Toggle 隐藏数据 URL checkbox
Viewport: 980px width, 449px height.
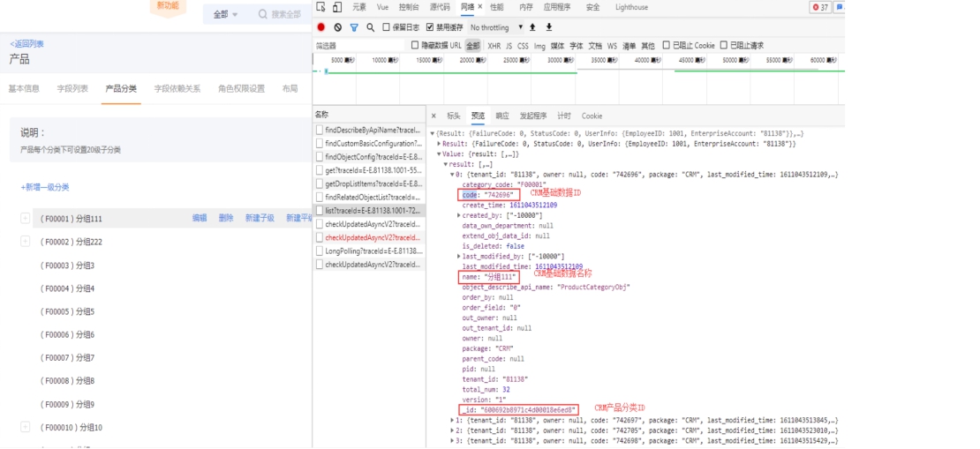[x=415, y=45]
